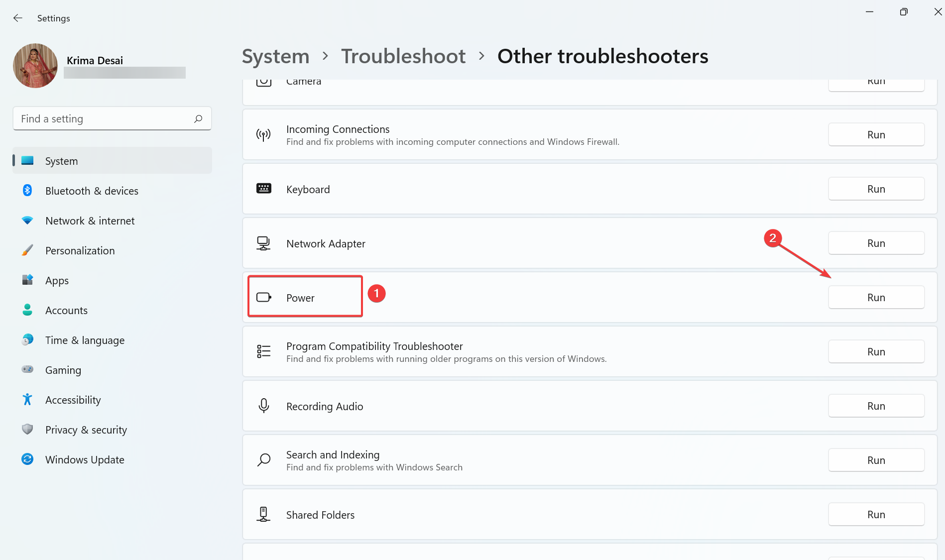Open the Gaming settings category
The width and height of the screenshot is (945, 560).
tap(63, 370)
